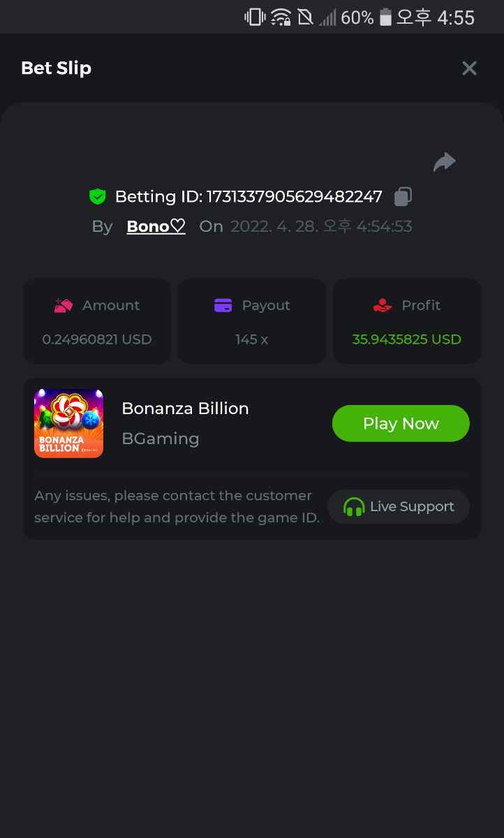Tap the green verified shield icon
The height and width of the screenshot is (838, 504).
[97, 197]
